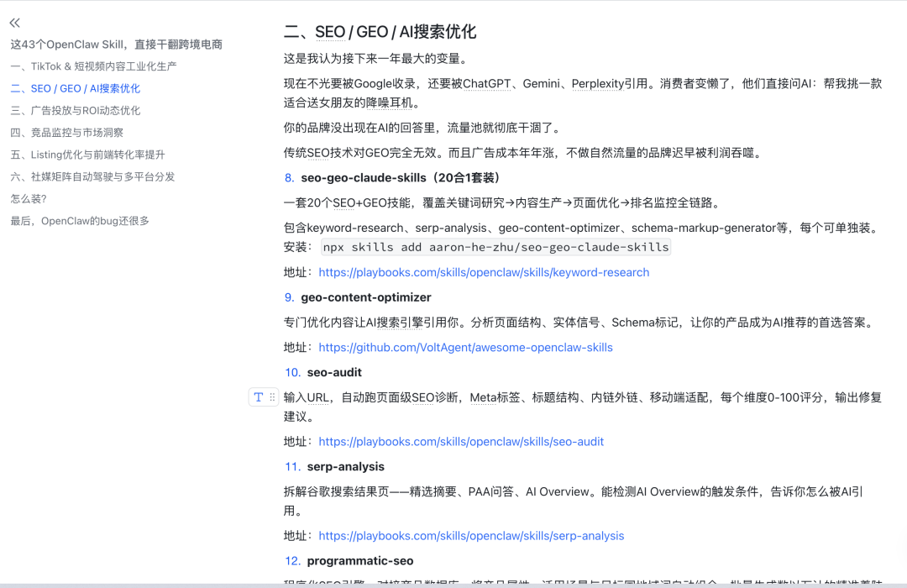The image size is (907, 588).
Task: Click paragraph 专门优化内容让AI搜索引擎引用你
Action: [580, 323]
